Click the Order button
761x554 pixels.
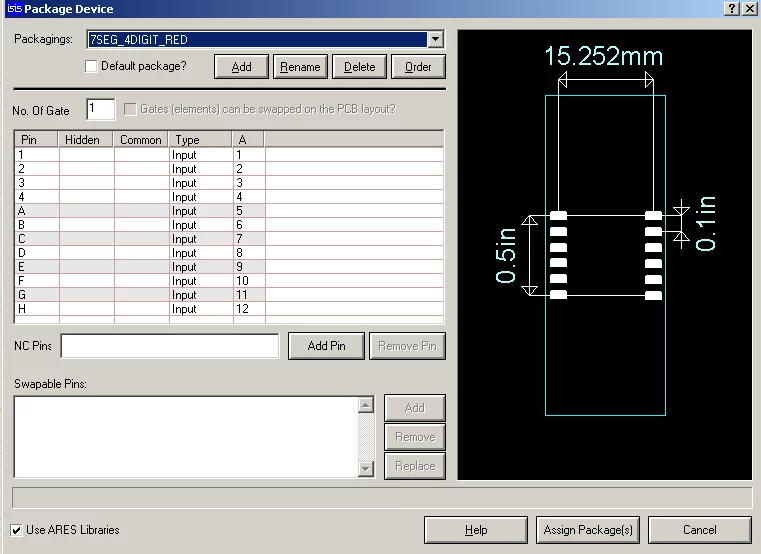418,67
